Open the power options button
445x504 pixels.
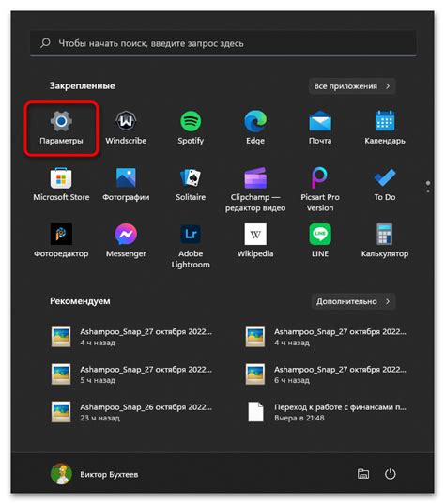click(x=390, y=474)
